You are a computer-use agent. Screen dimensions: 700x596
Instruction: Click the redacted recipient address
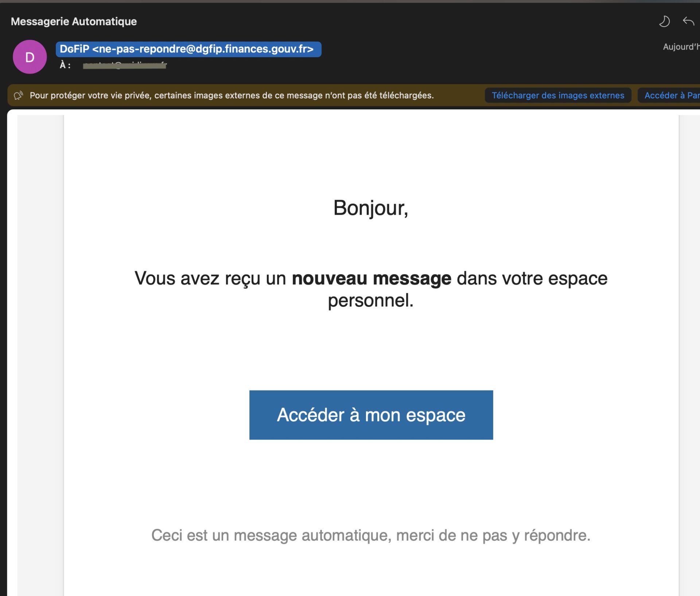(125, 65)
